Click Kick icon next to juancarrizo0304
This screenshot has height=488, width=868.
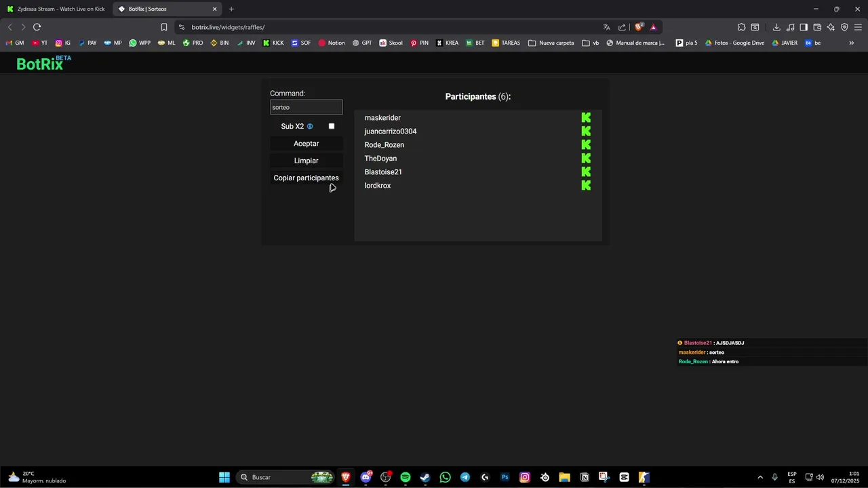pyautogui.click(x=586, y=131)
